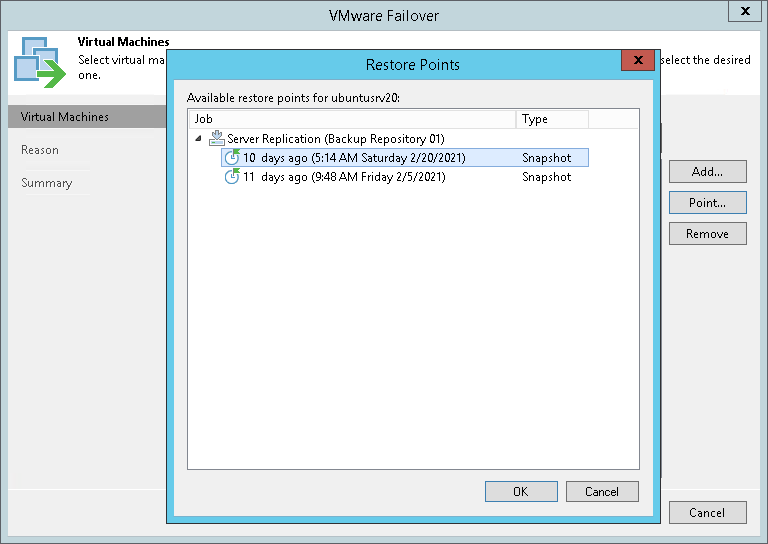Screen dimensions: 768x544
Task: Collapse the Server Replication tree node
Action: click(x=198, y=139)
